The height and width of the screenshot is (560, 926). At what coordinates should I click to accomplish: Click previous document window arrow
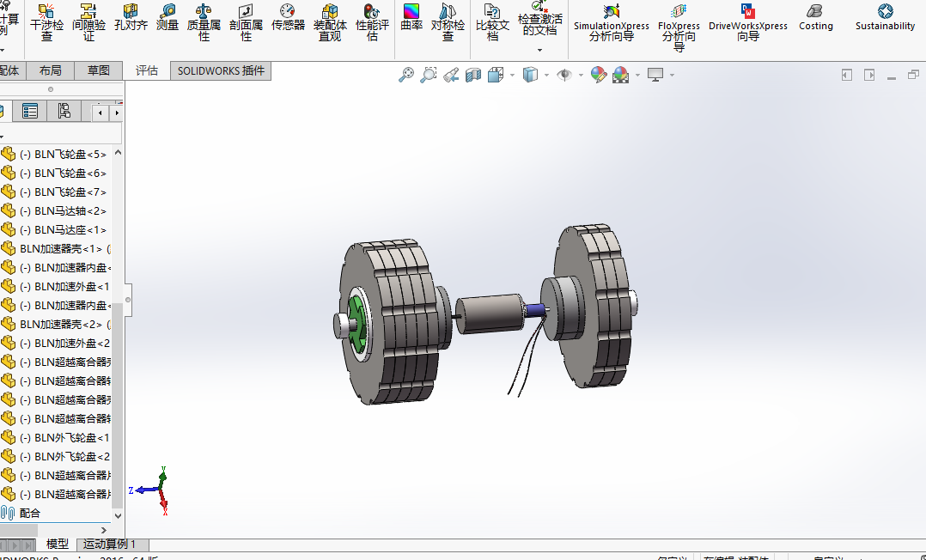(847, 75)
